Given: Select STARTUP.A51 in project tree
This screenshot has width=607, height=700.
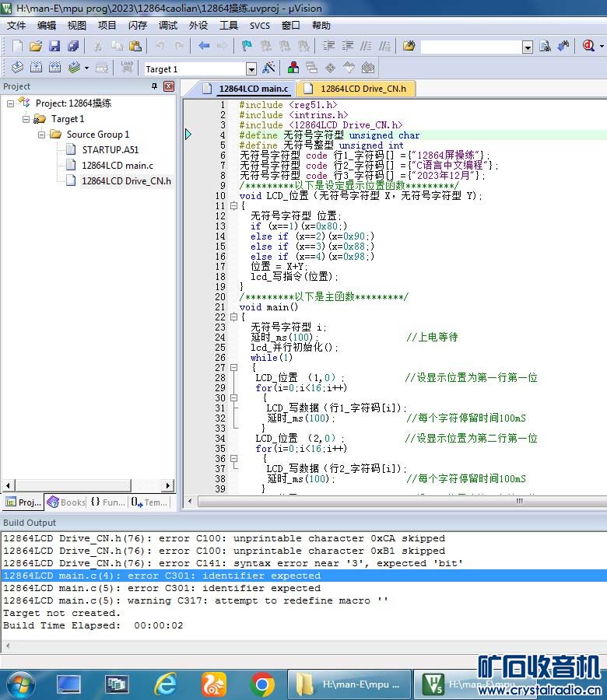Looking at the screenshot, I should tap(110, 150).
